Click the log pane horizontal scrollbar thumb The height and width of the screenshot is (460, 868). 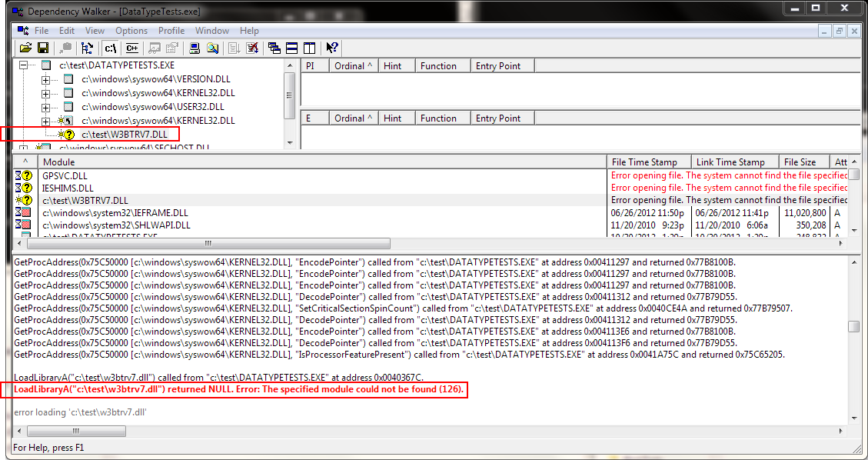coord(76,431)
